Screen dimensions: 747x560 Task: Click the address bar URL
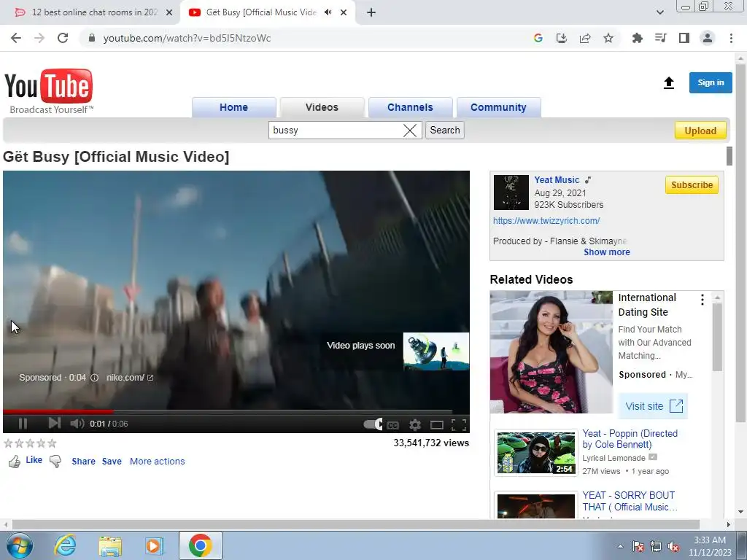click(187, 38)
